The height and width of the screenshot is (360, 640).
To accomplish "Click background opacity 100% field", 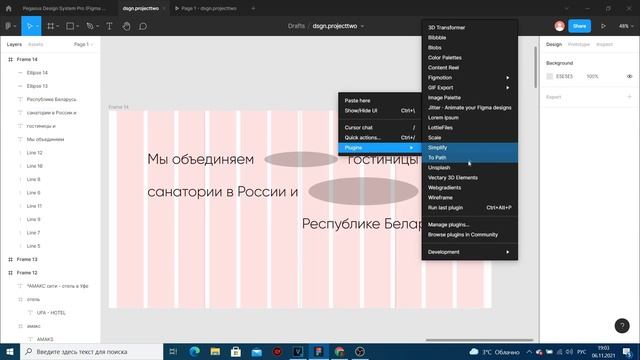I will [593, 76].
